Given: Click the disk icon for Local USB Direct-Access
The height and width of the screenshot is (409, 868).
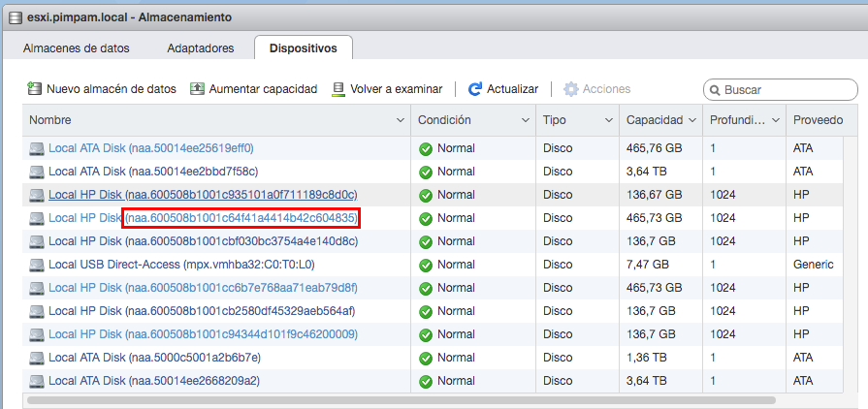Looking at the screenshot, I should [x=37, y=265].
